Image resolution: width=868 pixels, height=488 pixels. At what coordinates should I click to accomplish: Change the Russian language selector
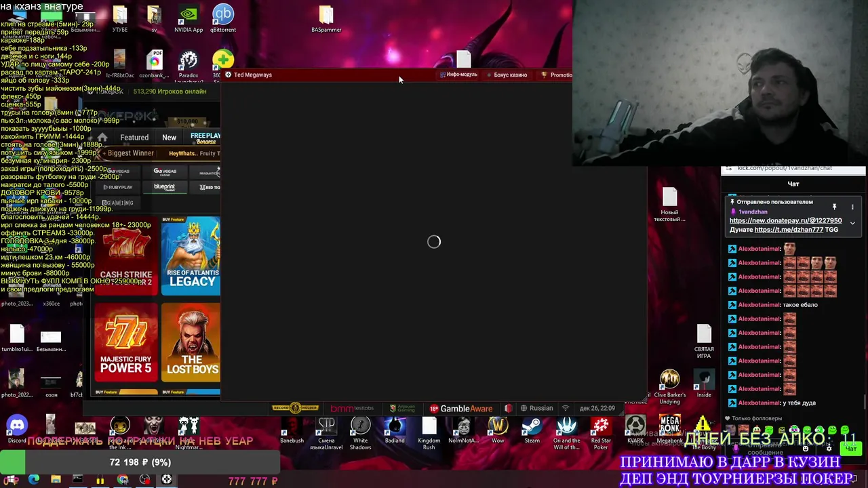click(536, 409)
